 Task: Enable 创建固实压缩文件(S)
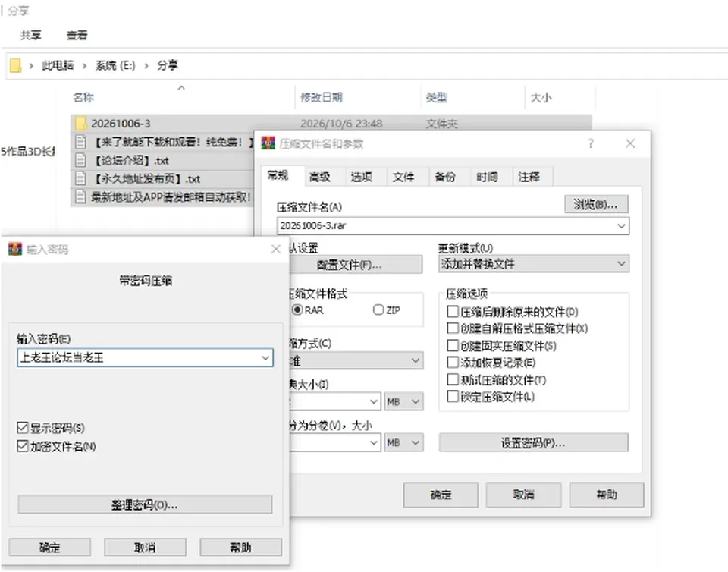click(452, 345)
